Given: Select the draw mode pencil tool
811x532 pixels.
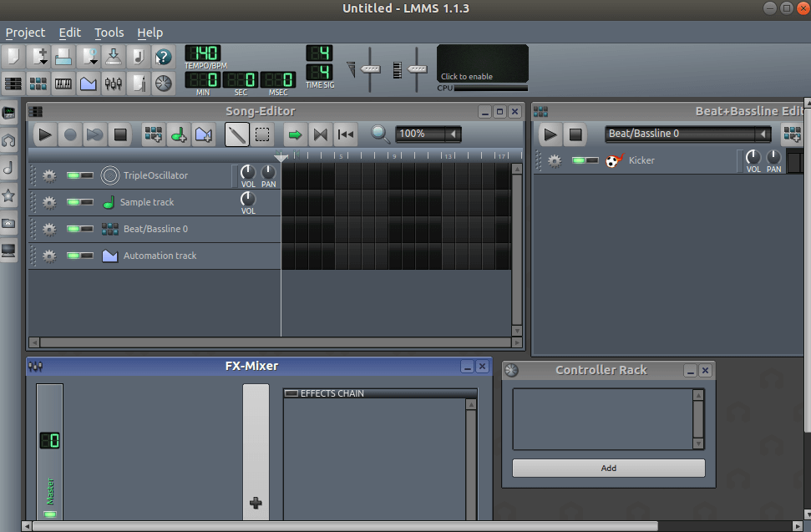Looking at the screenshot, I should (x=237, y=135).
